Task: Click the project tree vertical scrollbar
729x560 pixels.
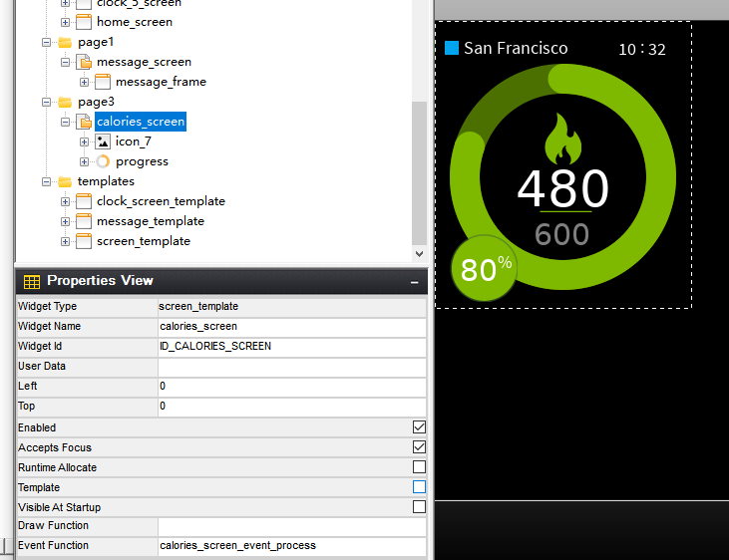Action: (x=420, y=169)
